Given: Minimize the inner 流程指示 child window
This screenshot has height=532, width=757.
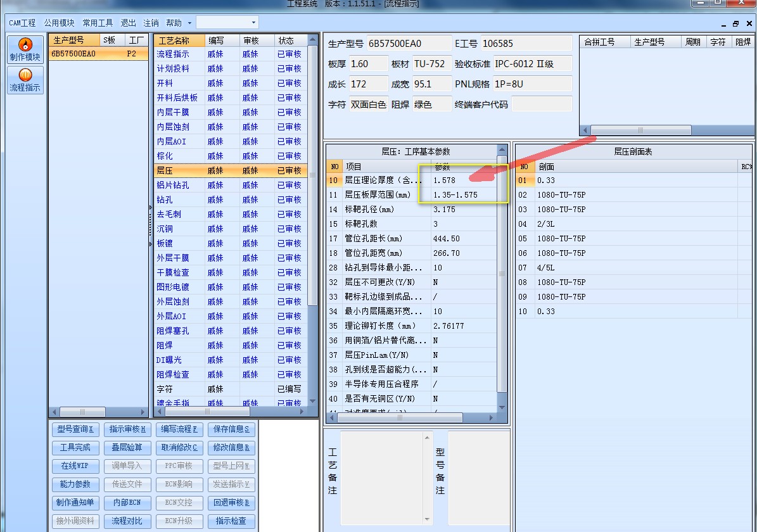Looking at the screenshot, I should click(x=723, y=23).
